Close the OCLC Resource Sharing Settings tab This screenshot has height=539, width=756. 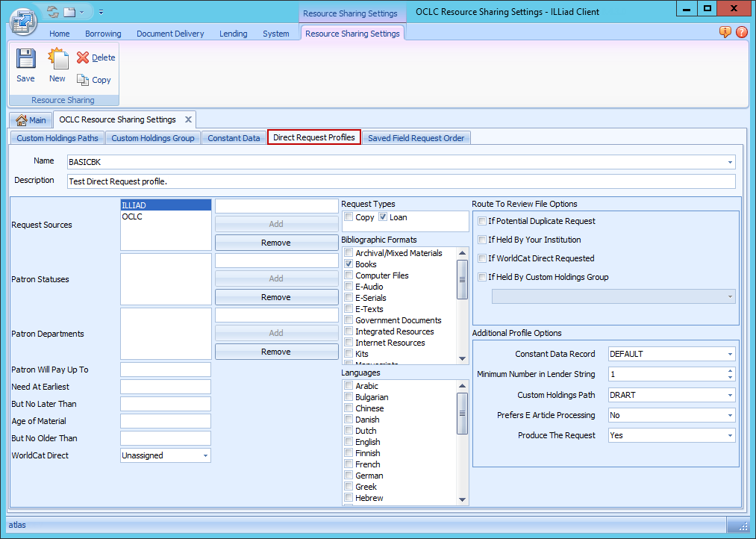[189, 119]
